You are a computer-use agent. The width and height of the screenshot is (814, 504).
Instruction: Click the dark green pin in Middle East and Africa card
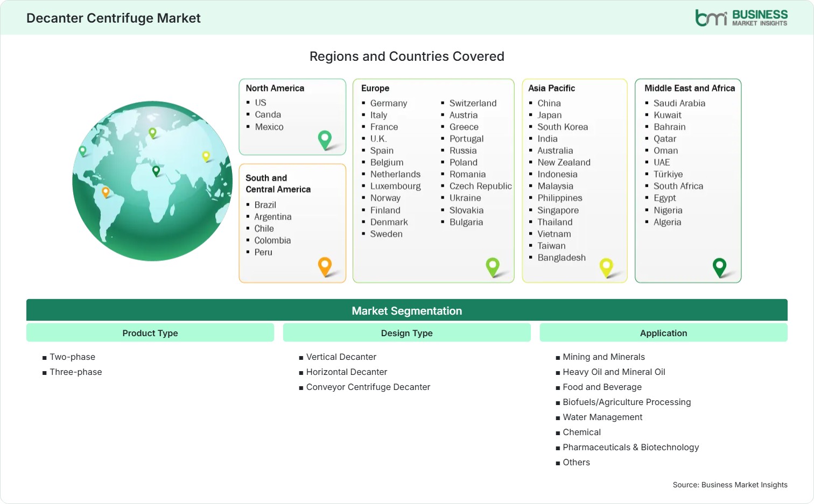click(719, 267)
